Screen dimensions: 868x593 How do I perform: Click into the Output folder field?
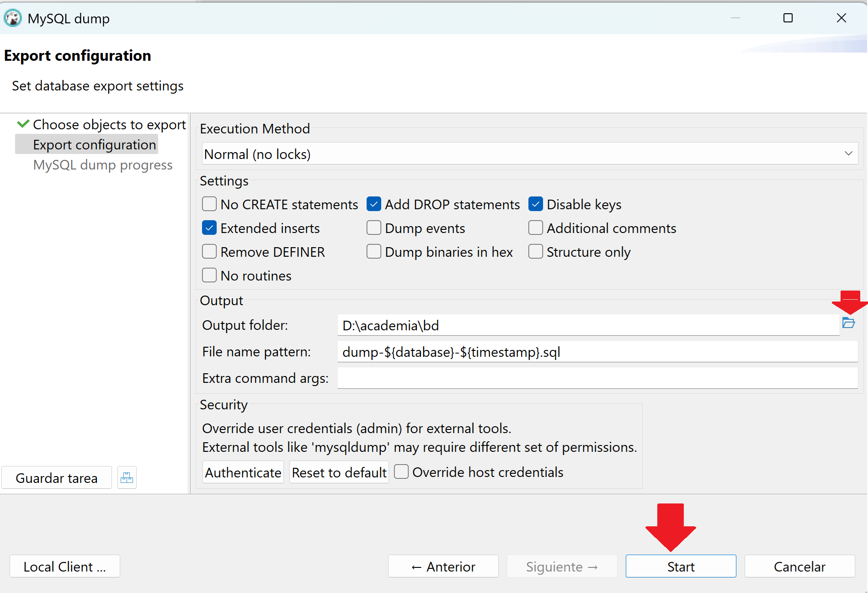(588, 325)
